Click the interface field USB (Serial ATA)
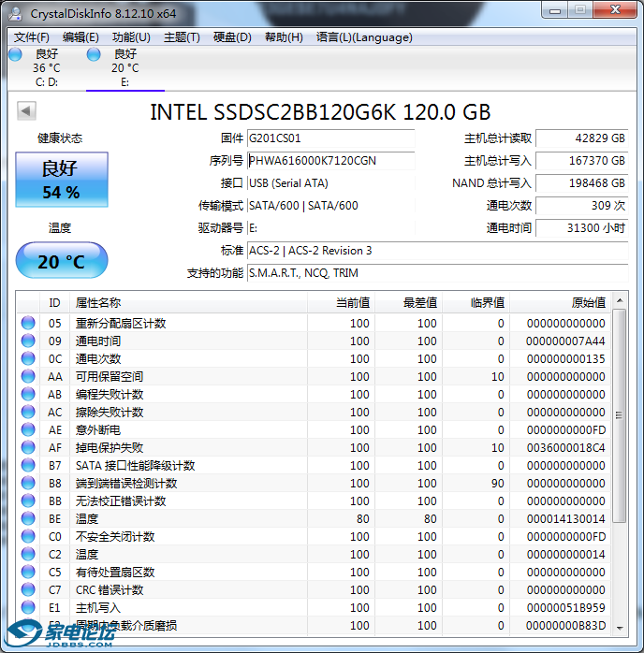 pos(330,183)
